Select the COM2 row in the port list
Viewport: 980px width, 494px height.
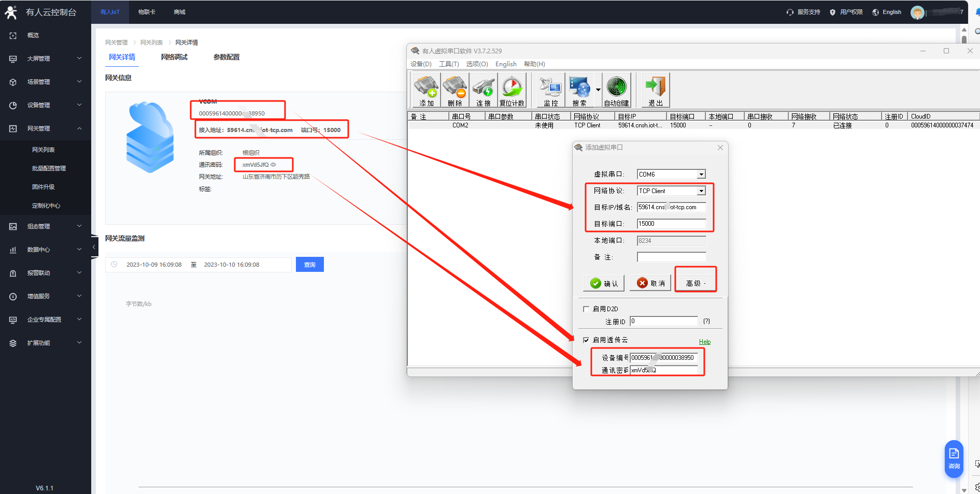pyautogui.click(x=693, y=125)
